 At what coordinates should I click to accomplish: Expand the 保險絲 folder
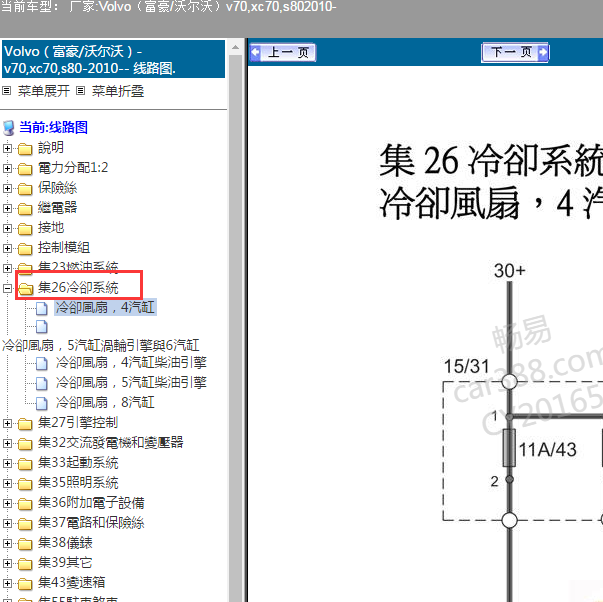click(x=7, y=188)
